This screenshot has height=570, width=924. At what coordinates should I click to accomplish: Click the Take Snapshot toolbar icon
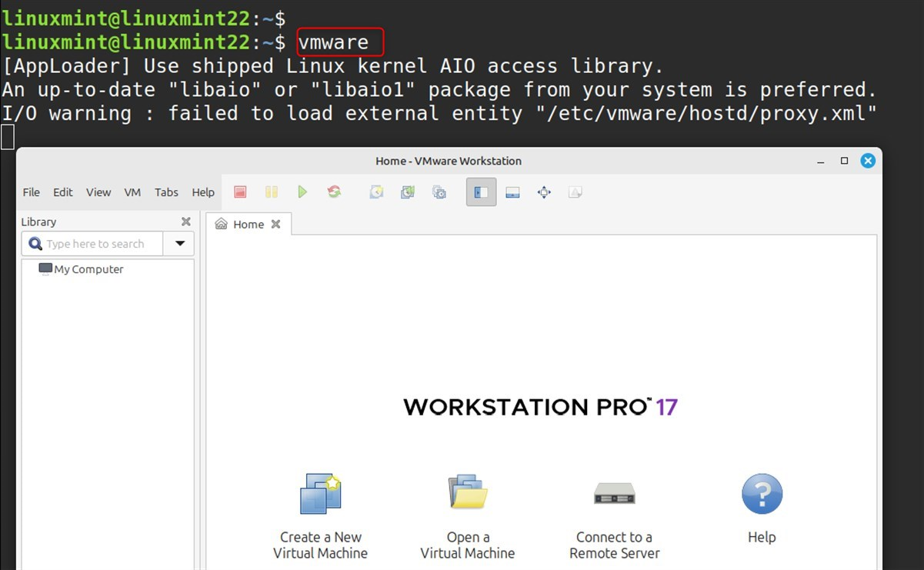tap(376, 192)
